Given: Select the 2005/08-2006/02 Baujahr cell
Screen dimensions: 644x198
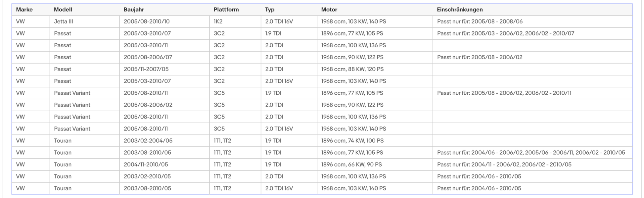Looking at the screenshot, I should pos(148,105).
